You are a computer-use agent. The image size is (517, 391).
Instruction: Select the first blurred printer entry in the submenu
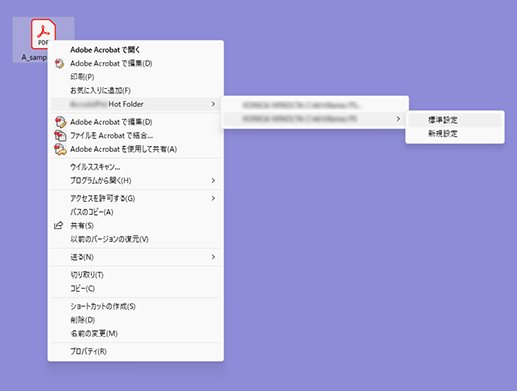[314, 105]
